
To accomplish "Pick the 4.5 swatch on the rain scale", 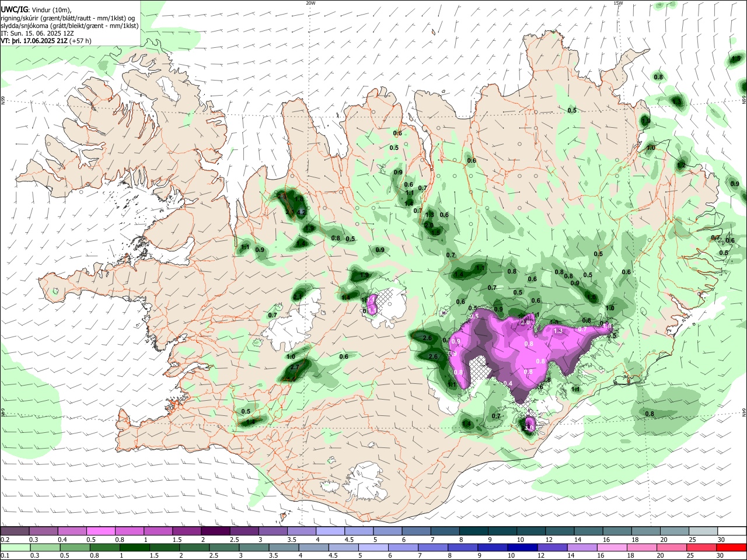I will (x=344, y=547).
